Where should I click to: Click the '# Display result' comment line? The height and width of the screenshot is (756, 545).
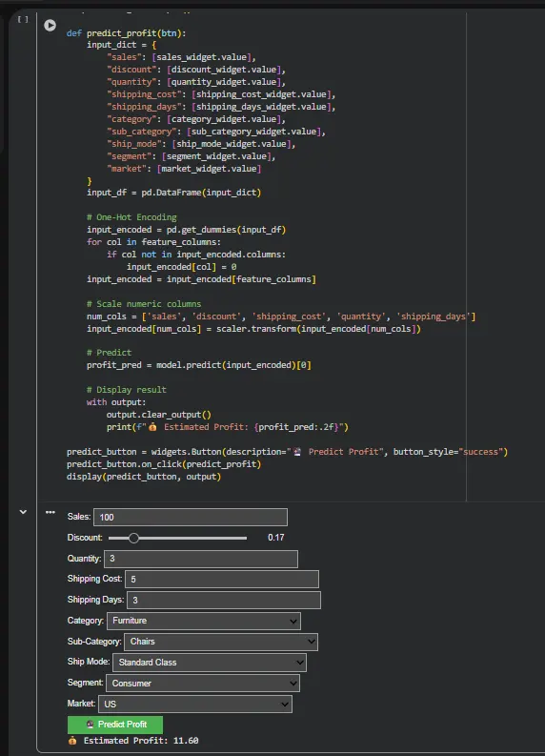pyautogui.click(x=127, y=390)
